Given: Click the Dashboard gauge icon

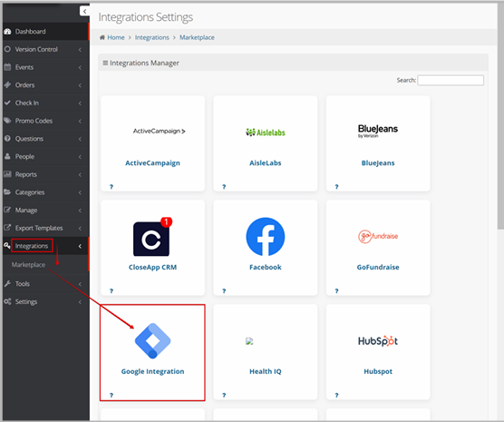Looking at the screenshot, I should 7,31.
